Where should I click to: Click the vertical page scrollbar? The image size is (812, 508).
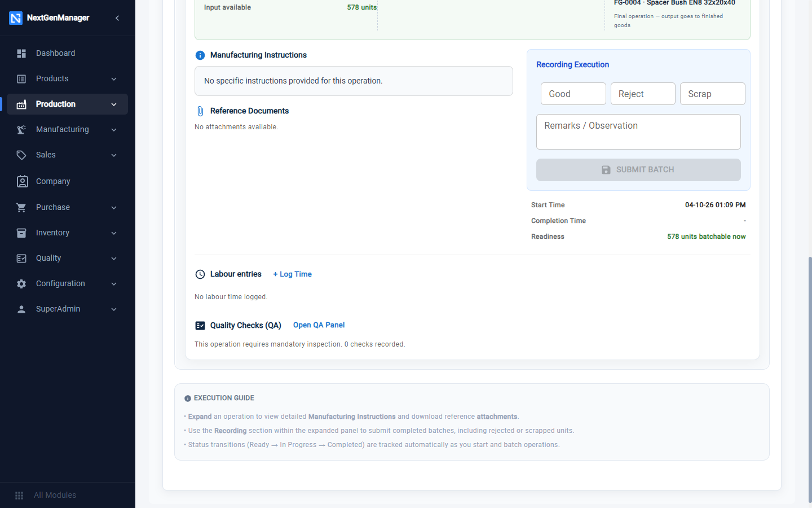click(x=810, y=379)
